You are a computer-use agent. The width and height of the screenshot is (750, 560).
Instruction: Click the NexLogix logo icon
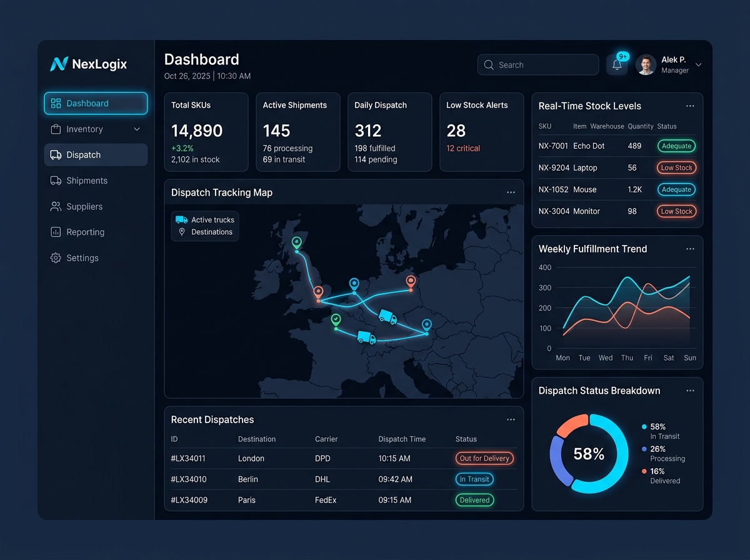point(59,64)
